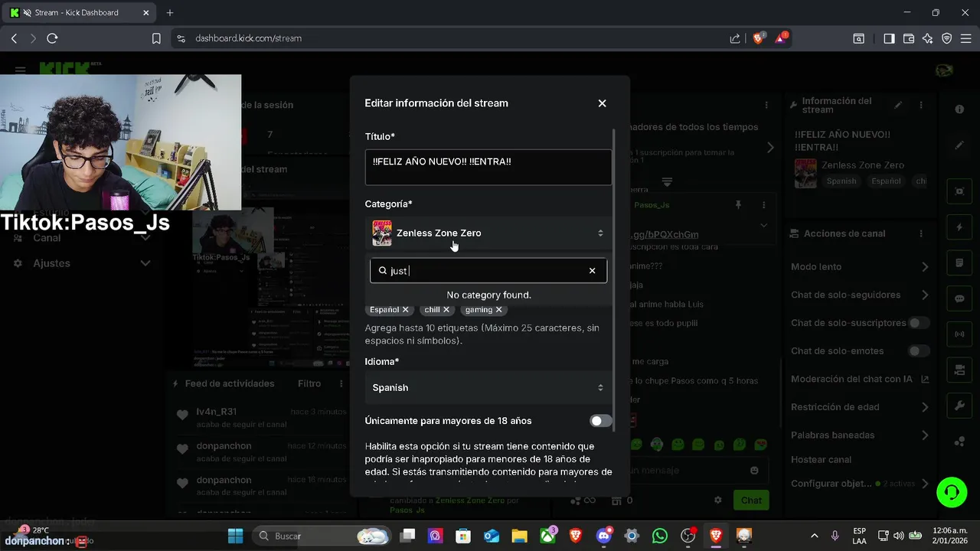Viewport: 980px width, 551px height.
Task: Remove the Español tag
Action: (x=406, y=310)
